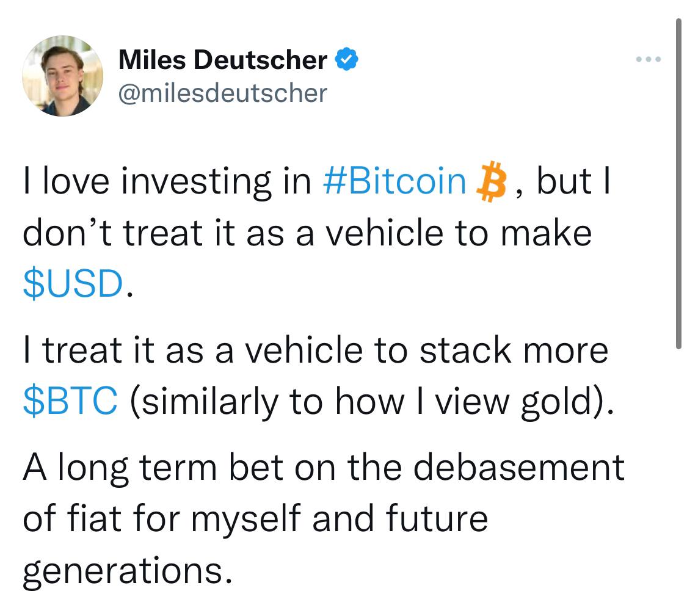Click the @milesdeutscher handle
The height and width of the screenshot is (616, 687).
[x=222, y=93]
